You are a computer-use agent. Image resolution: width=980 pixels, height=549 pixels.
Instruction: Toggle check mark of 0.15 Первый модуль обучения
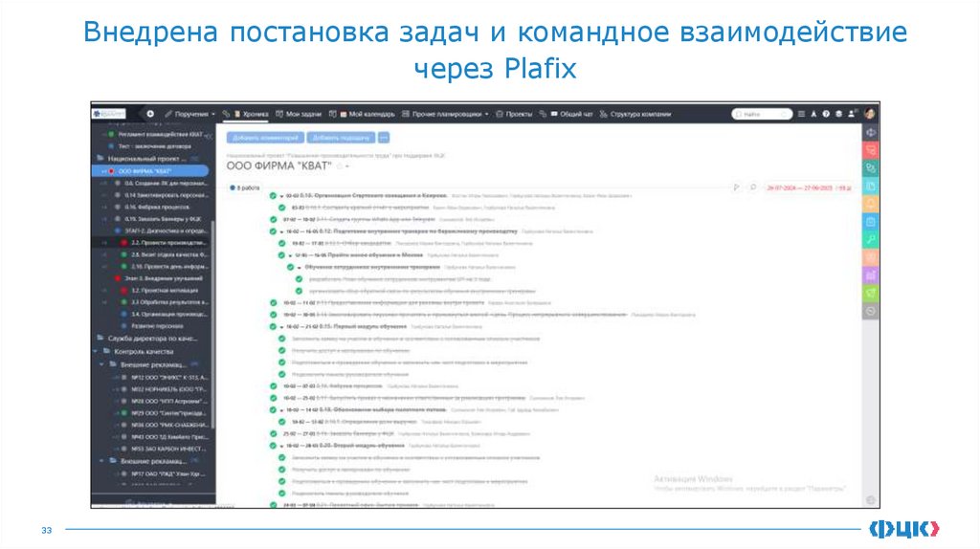[x=273, y=326]
